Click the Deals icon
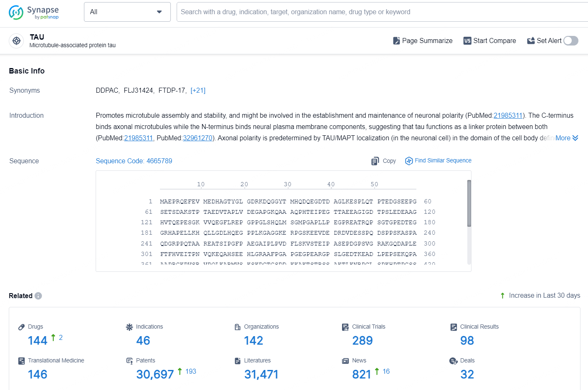 point(453,361)
